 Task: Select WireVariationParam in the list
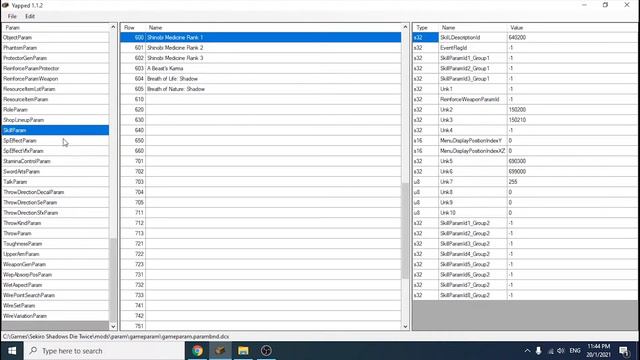click(55, 316)
